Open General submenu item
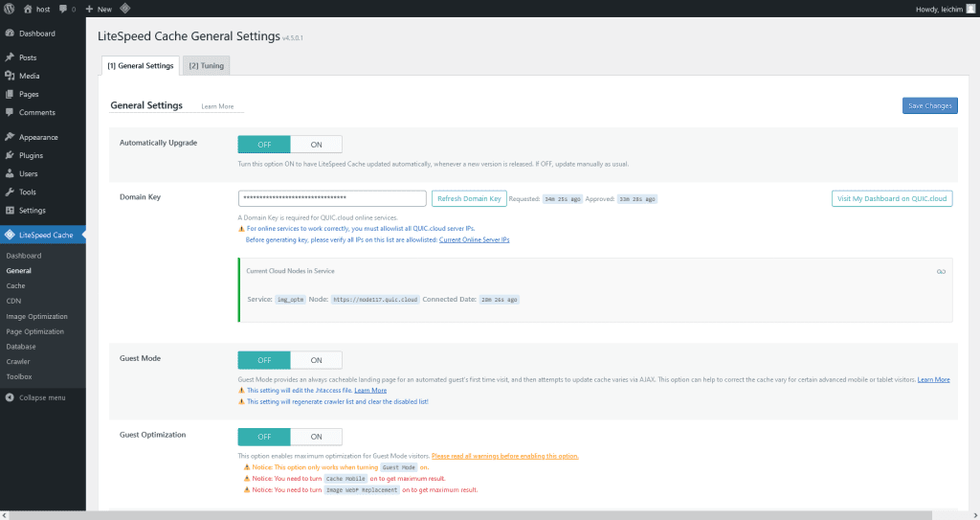 [x=19, y=270]
